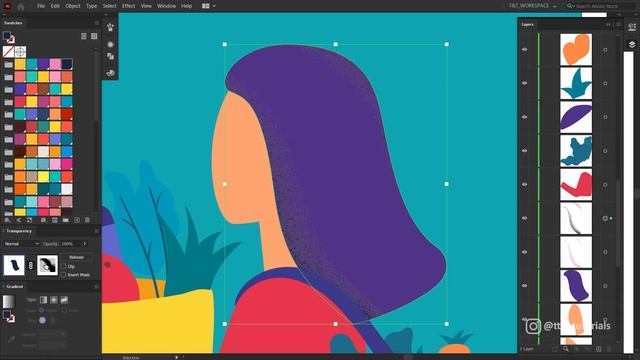The width and height of the screenshot is (640, 360).
Task: Select Radial gradient type icon
Action: (x=54, y=300)
